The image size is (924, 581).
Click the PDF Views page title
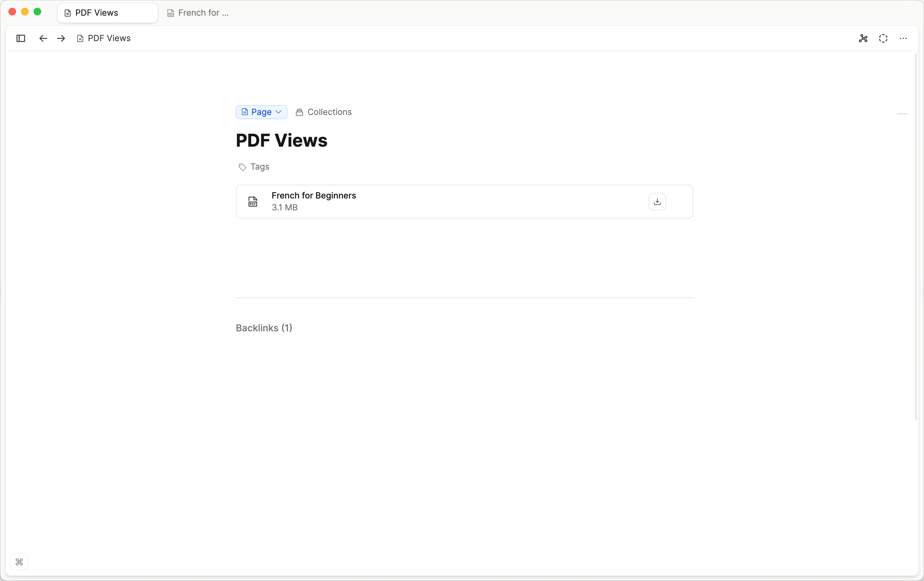[x=282, y=140]
